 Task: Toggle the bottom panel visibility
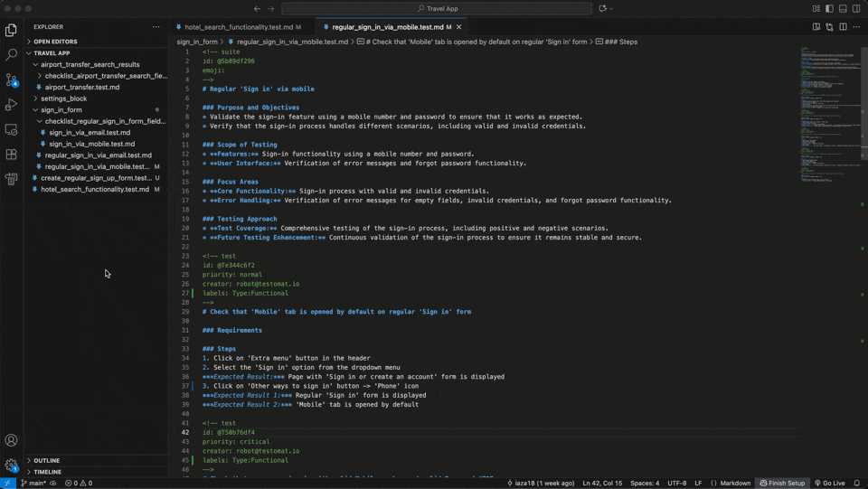click(x=843, y=9)
